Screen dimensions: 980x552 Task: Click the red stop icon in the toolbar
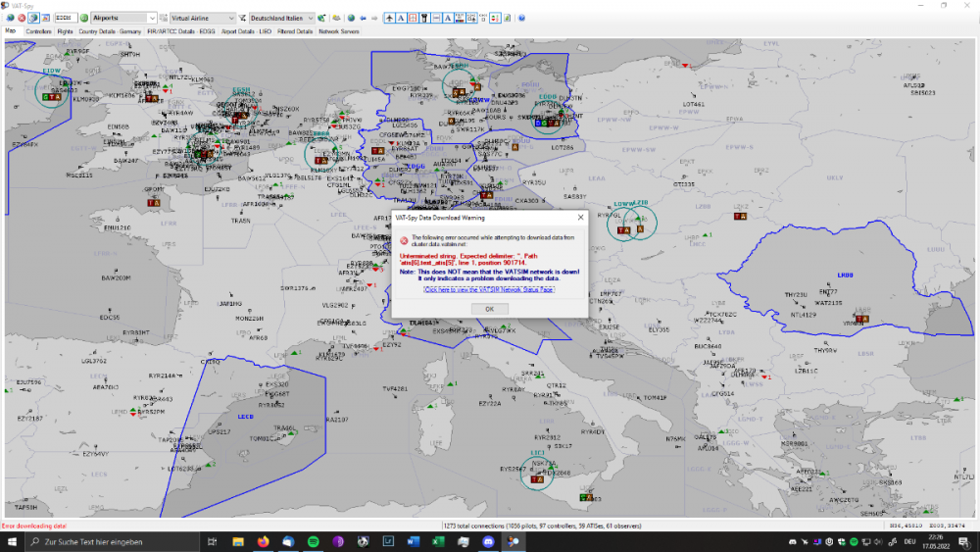pyautogui.click(x=22, y=18)
